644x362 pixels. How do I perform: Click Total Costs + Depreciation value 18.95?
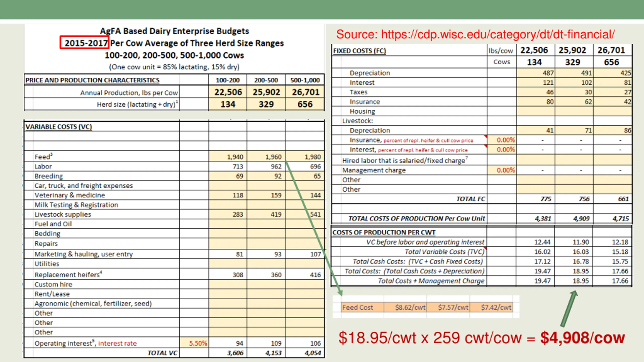(581, 271)
